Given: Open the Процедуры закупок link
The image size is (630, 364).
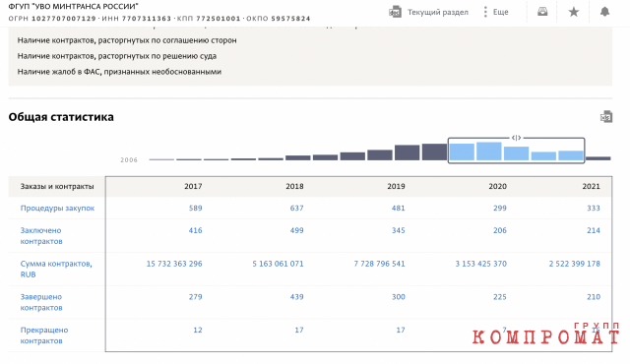Looking at the screenshot, I should (x=57, y=208).
